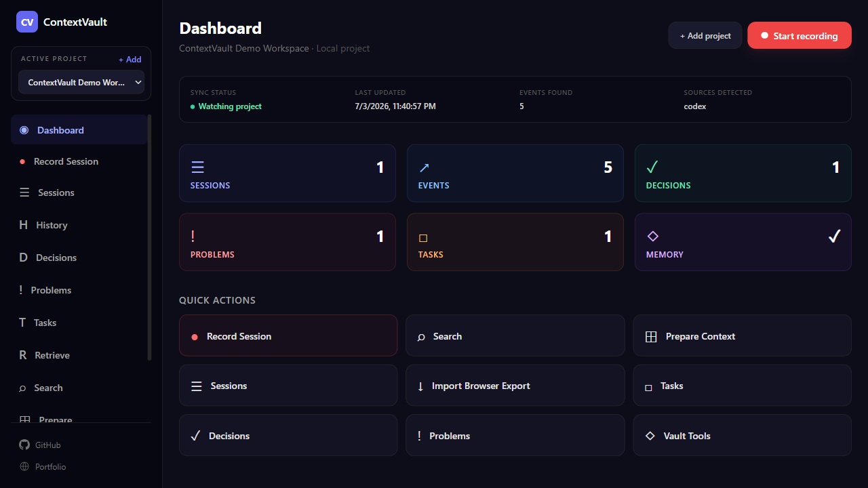Click the count 5 on Events card
This screenshot has width=868, height=488.
pos(608,167)
